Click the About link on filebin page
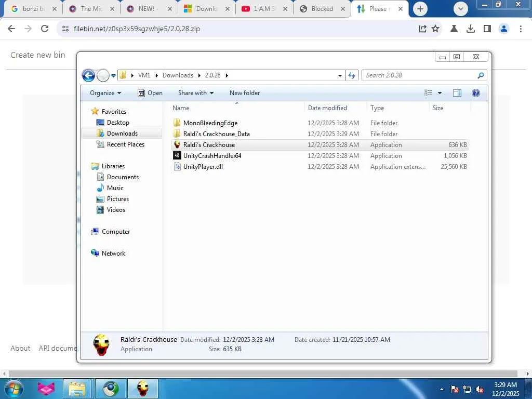The height and width of the screenshot is (399, 532). (20, 348)
